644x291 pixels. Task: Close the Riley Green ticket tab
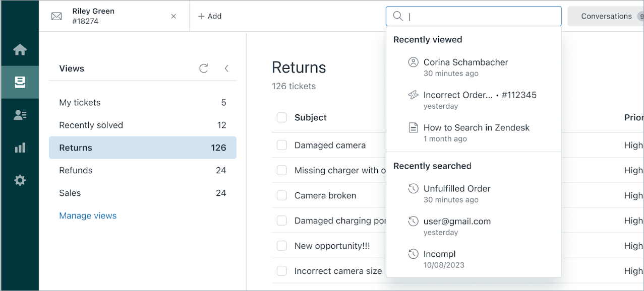[x=173, y=16]
